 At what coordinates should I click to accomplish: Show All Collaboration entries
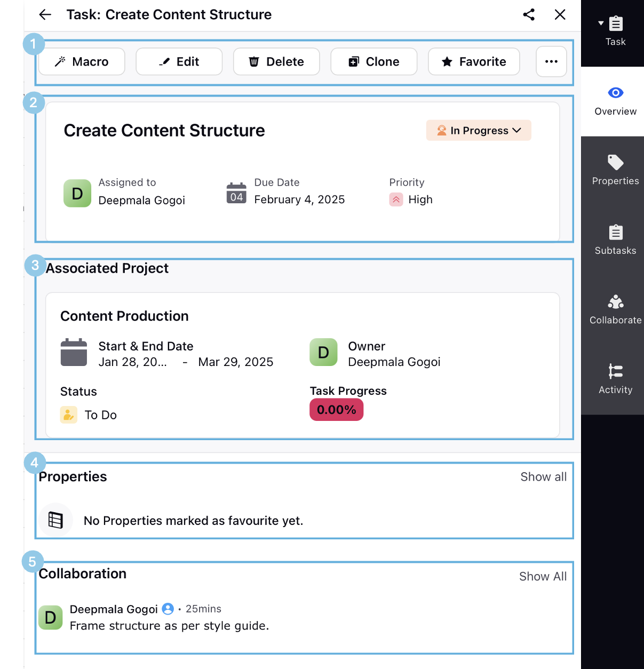coord(543,577)
